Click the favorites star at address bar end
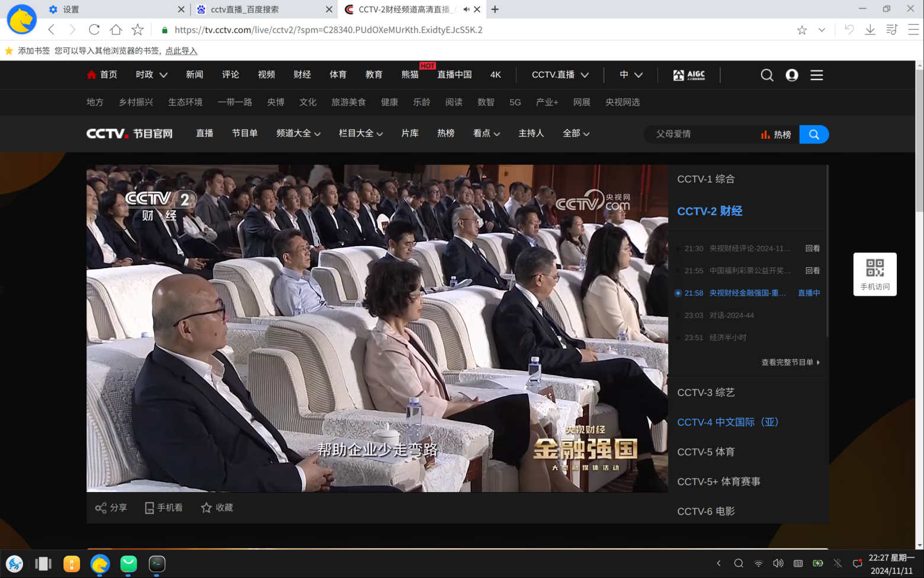The height and width of the screenshot is (578, 924). (802, 30)
